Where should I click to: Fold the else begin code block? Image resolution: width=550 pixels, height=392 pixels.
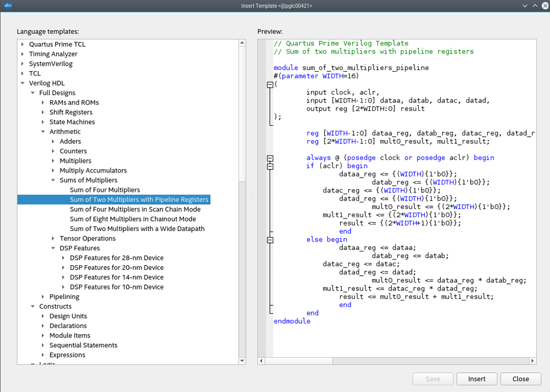269,240
